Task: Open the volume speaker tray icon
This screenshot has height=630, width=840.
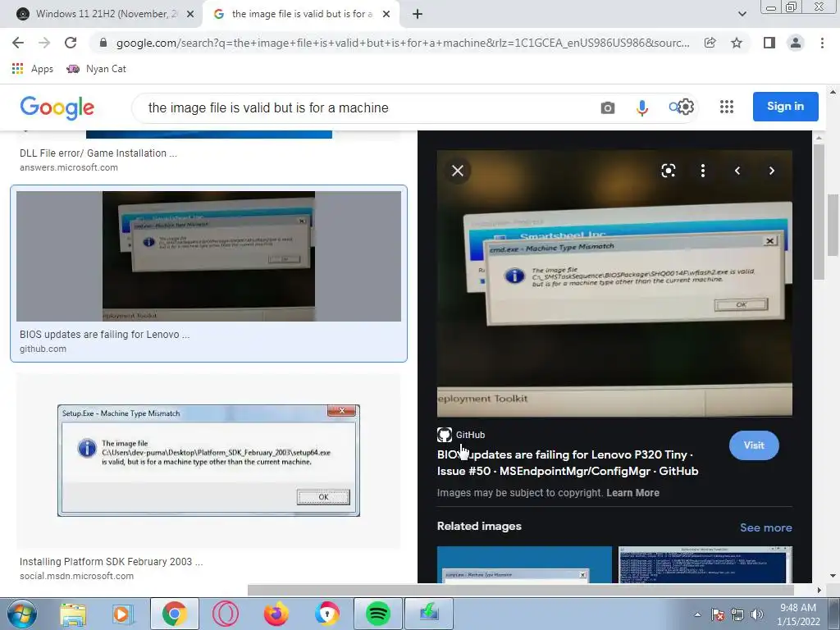Action: pyautogui.click(x=757, y=614)
